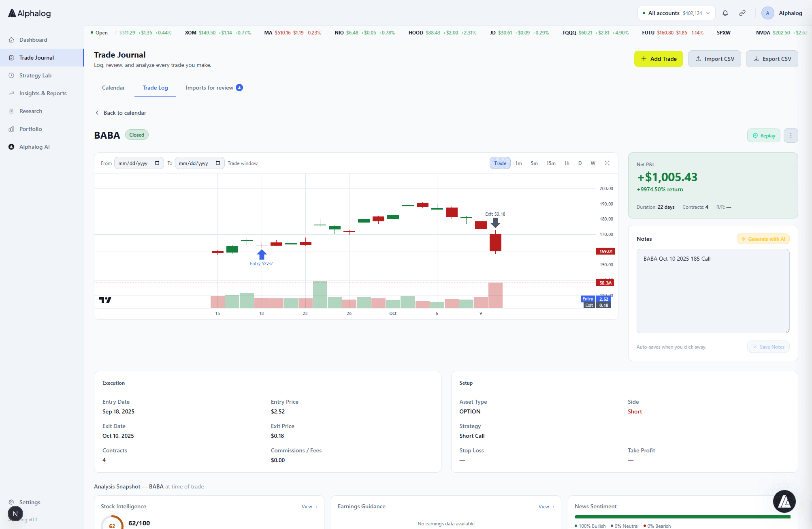812x529 pixels.
Task: Switch chart to 1h timeframe
Action: (x=567, y=163)
